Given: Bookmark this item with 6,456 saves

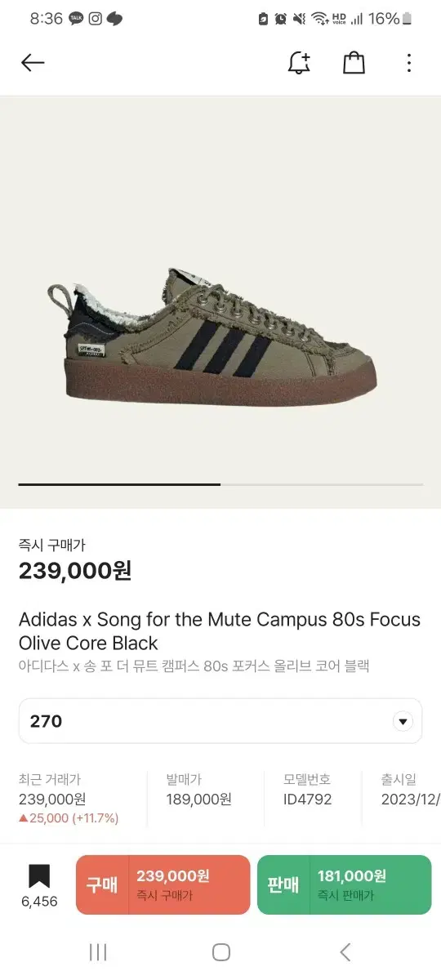Looking at the screenshot, I should point(38,885).
